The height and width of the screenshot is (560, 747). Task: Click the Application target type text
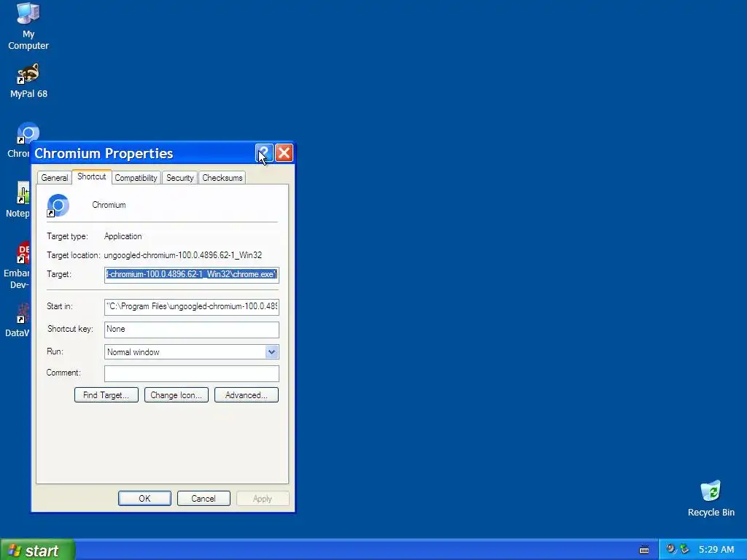tap(123, 236)
